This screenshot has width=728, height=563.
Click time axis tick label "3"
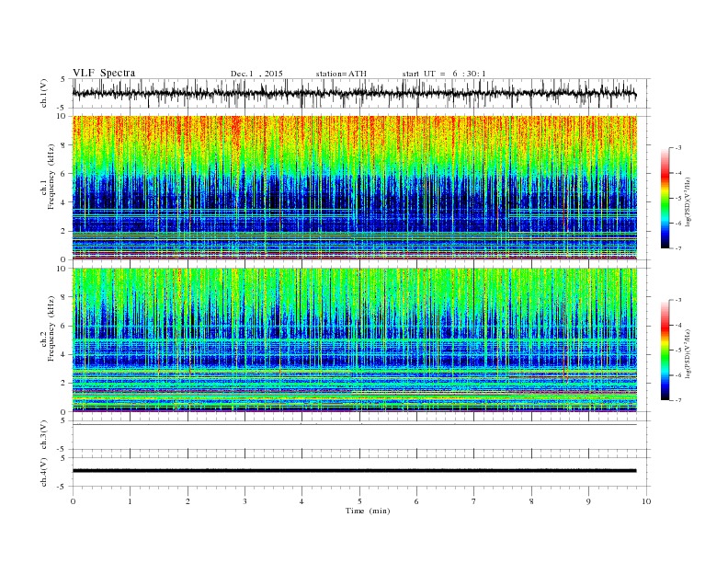point(245,501)
